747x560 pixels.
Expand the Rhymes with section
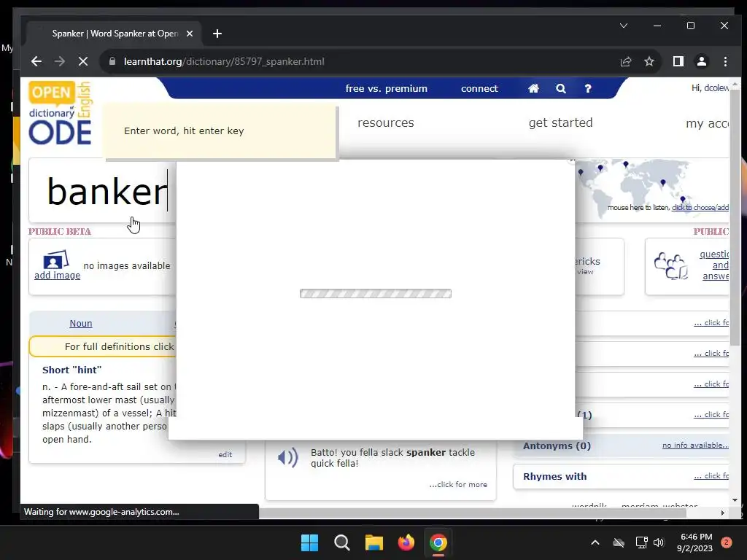pos(622,476)
